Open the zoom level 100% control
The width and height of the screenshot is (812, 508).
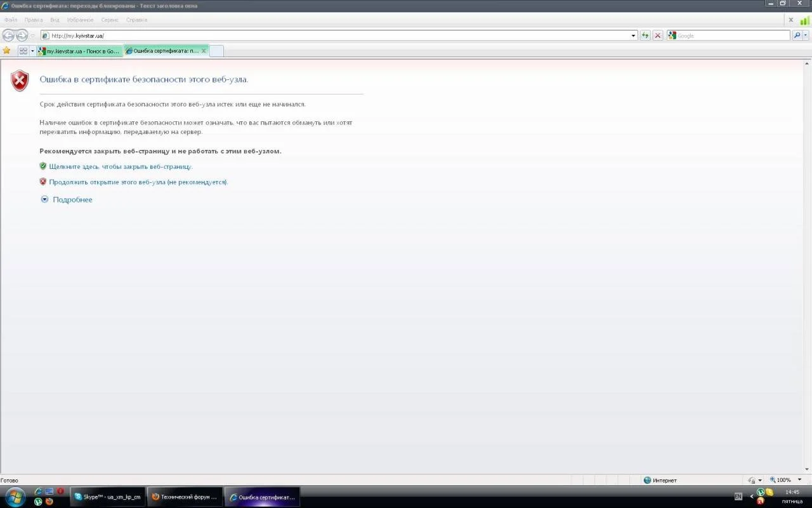tap(780, 480)
